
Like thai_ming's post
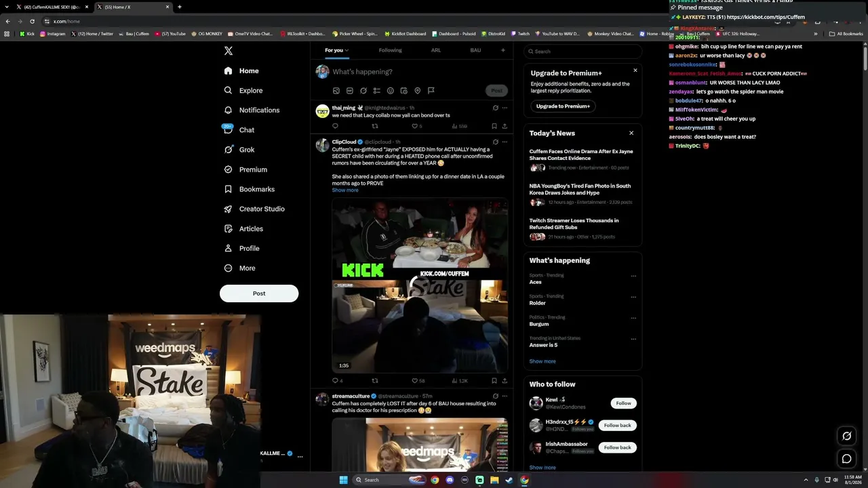tap(416, 126)
